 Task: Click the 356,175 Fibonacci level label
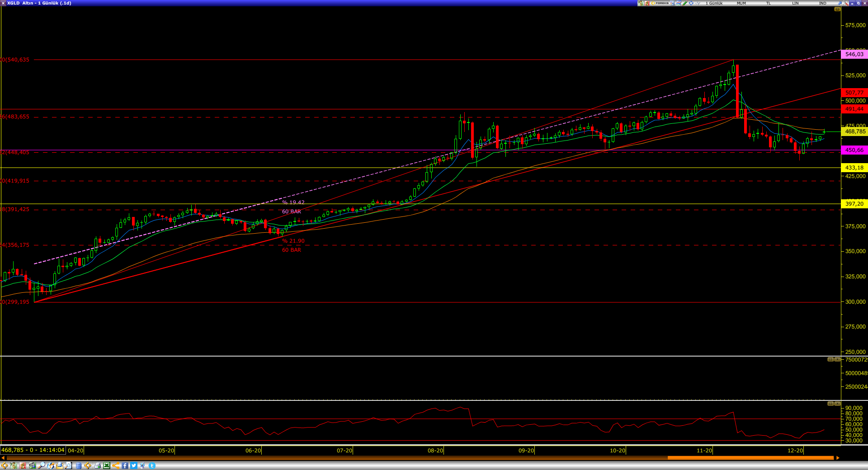pyautogui.click(x=15, y=245)
